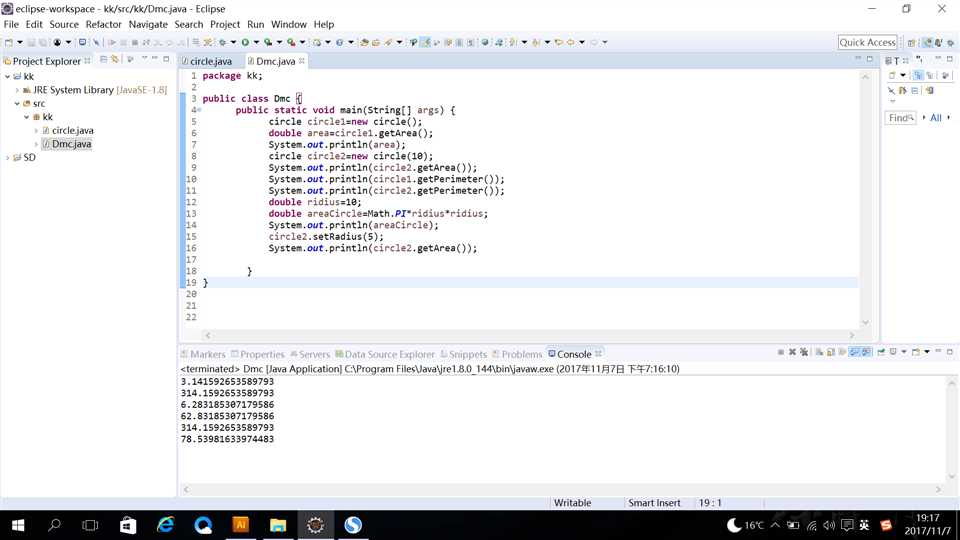Launch Debug with the bug icon
Screen dimensions: 960x540
coord(223,42)
